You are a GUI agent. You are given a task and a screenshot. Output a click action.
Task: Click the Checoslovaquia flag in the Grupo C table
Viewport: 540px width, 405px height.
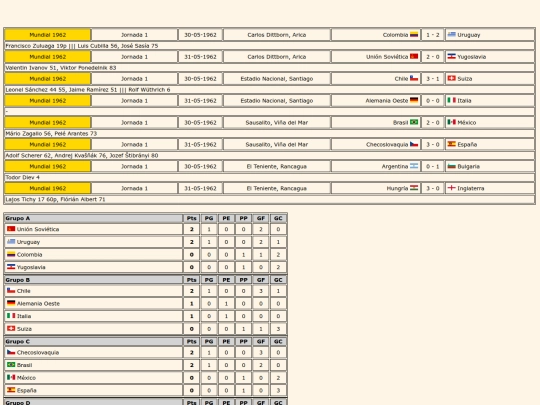(11, 352)
